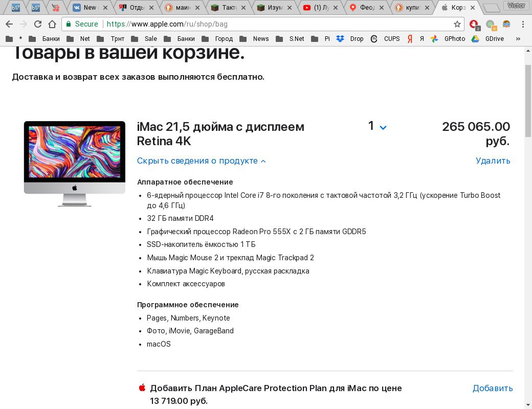Click the '265 065.00 руб.' price

tap(476, 133)
